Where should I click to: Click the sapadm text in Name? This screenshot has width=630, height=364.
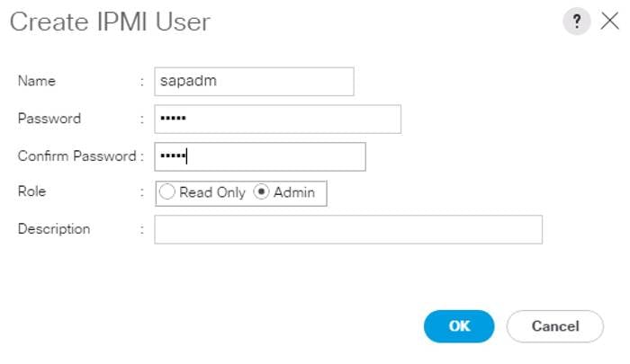click(x=188, y=82)
